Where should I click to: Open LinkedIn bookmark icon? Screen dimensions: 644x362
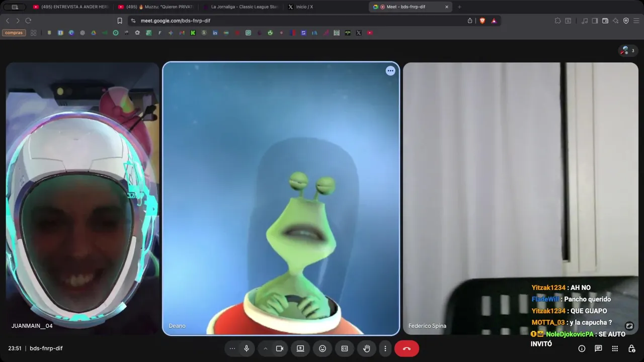(215, 33)
